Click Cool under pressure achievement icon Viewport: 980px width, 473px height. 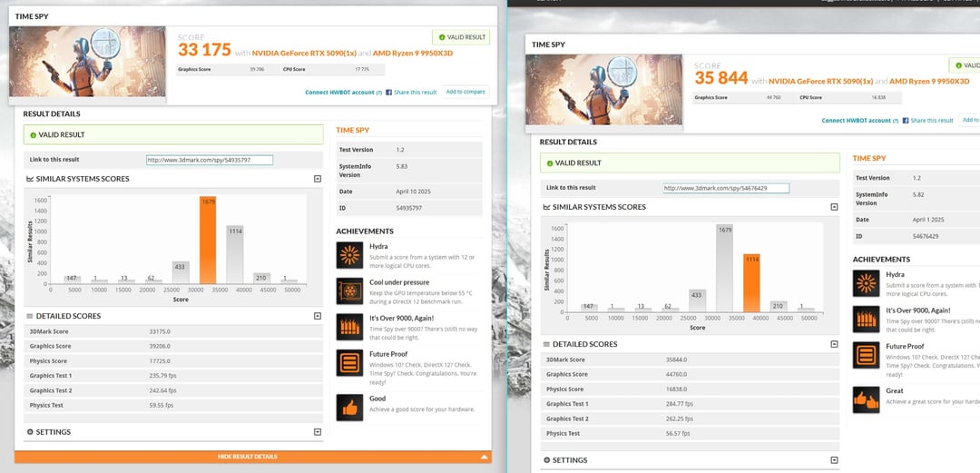[x=349, y=291]
